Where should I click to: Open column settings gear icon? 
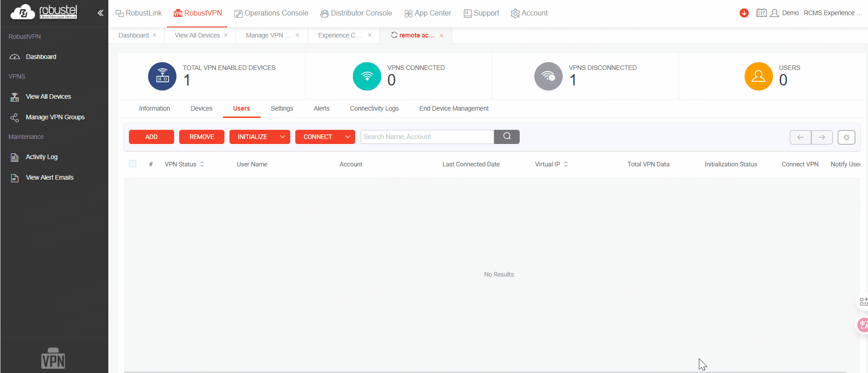tap(846, 137)
